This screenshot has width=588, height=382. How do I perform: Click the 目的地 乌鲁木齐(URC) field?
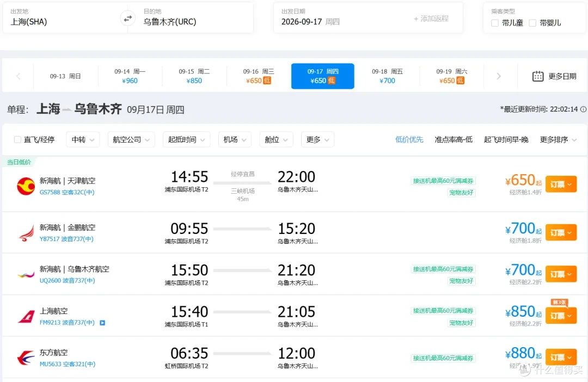[x=195, y=18]
